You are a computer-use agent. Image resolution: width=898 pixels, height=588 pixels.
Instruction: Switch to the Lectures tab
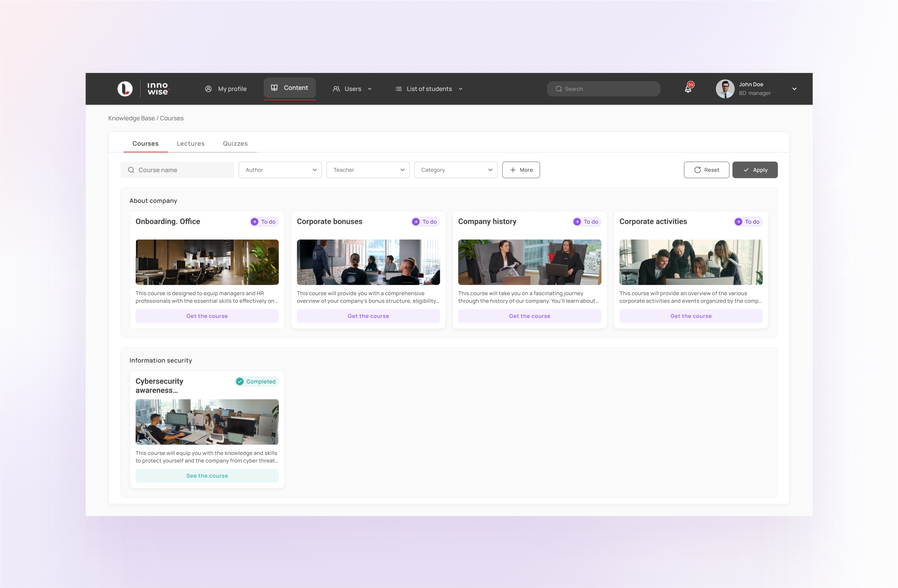(x=191, y=143)
